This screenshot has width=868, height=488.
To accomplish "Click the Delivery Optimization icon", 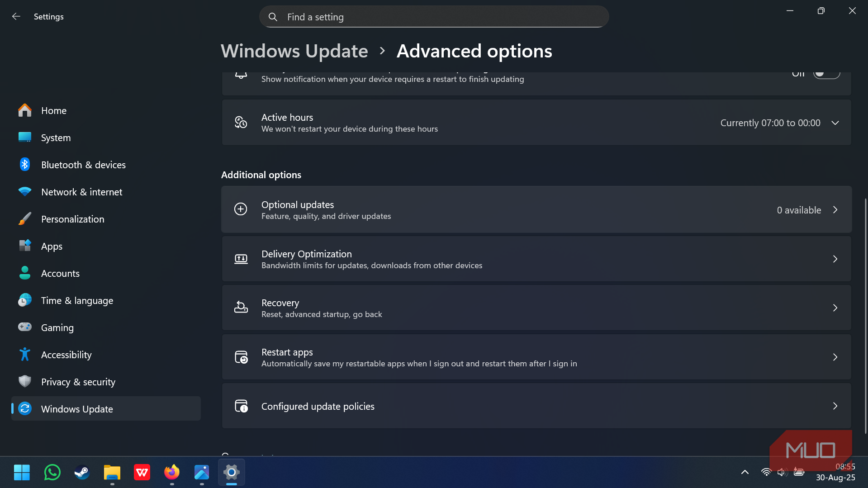I will (241, 259).
